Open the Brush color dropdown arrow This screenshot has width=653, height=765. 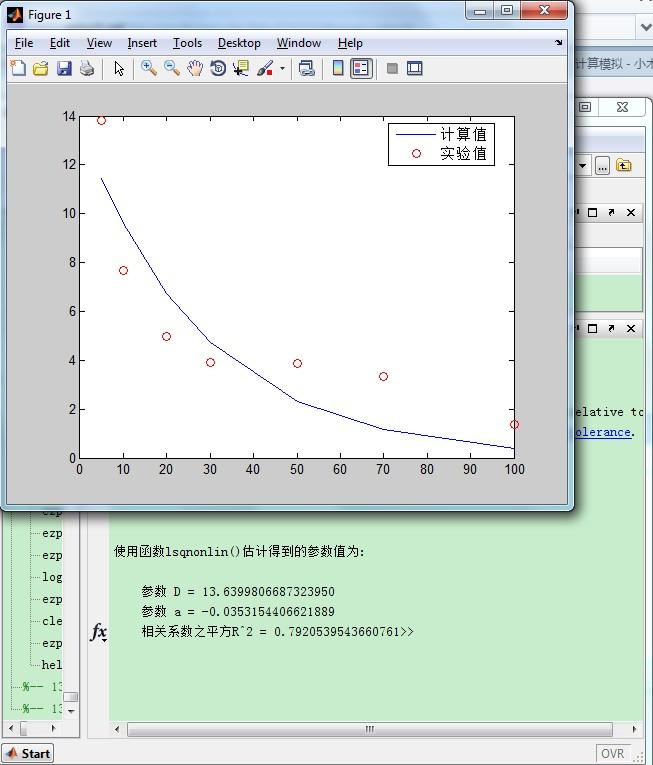(x=282, y=68)
